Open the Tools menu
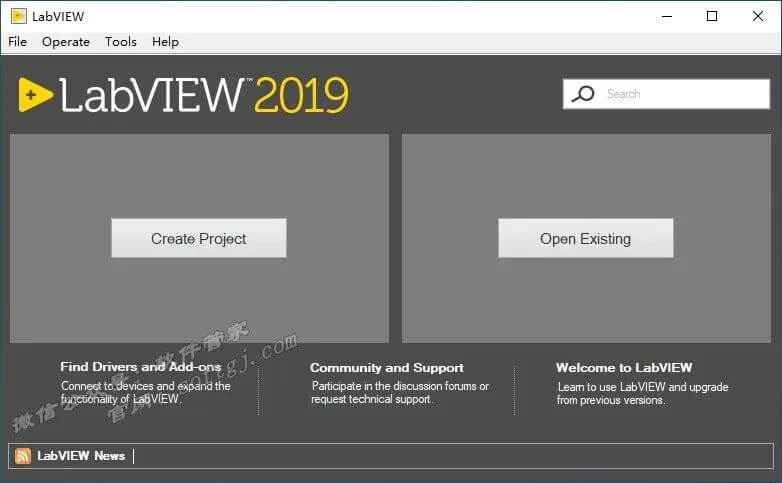782x483 pixels. [x=121, y=42]
